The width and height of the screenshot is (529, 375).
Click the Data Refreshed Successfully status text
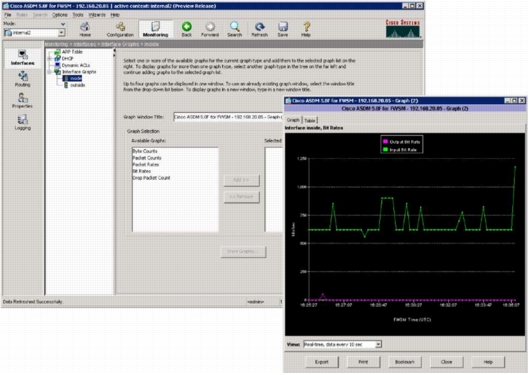(x=33, y=302)
